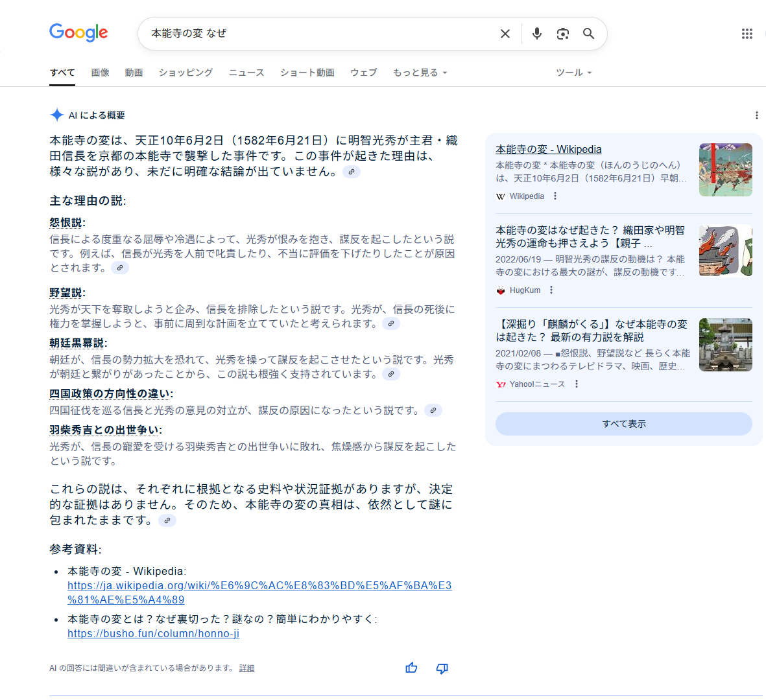Click the Yahoo!ニュース favicon
766x700 pixels.
pyautogui.click(x=501, y=384)
